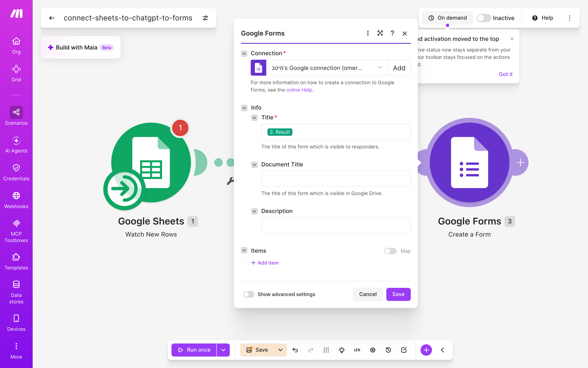Click the Description input field
The image size is (588, 368).
(336, 225)
